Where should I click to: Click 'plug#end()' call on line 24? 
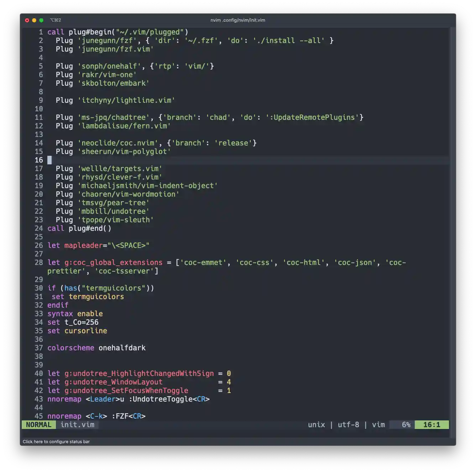tap(90, 228)
